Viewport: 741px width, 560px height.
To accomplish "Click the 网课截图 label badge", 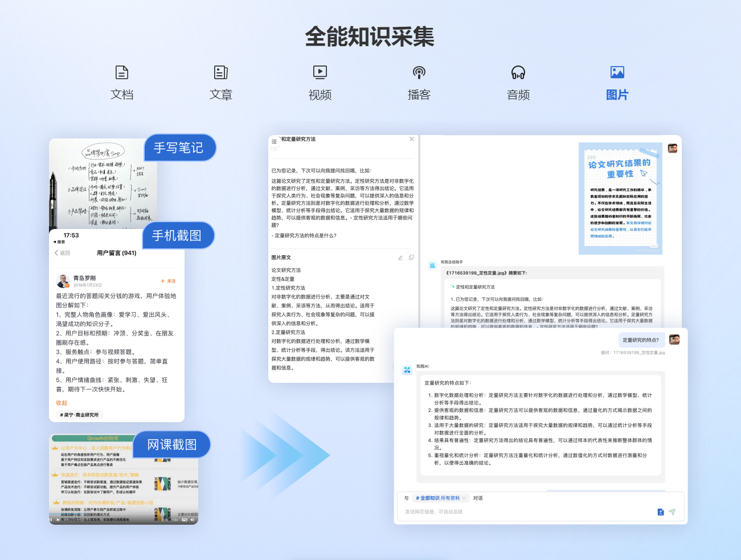I will pos(172,444).
